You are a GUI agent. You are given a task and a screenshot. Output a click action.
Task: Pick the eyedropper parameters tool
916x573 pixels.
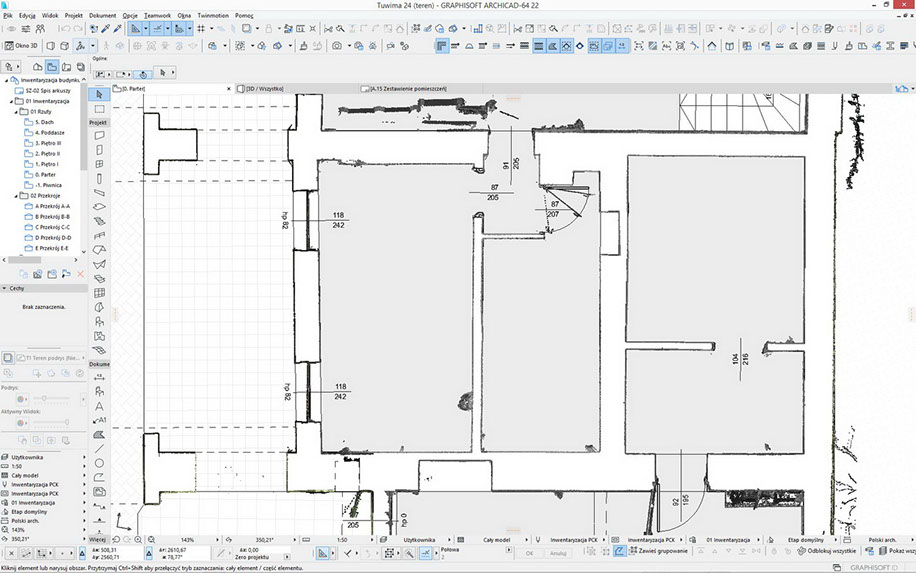[103, 30]
